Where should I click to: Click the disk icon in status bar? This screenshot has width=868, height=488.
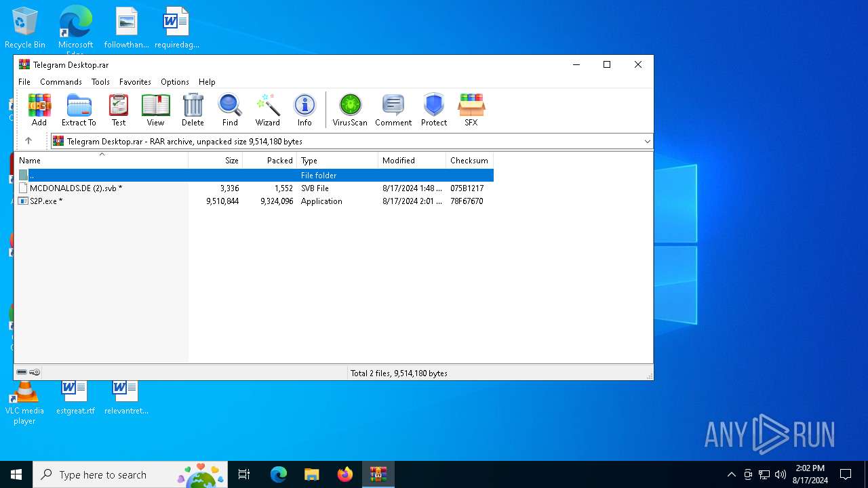(x=22, y=372)
